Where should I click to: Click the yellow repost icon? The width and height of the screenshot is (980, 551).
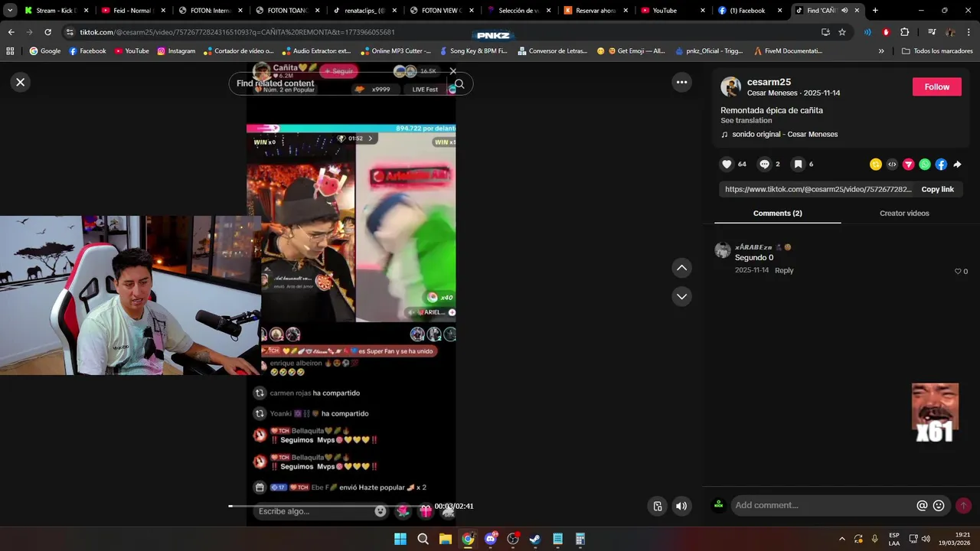(x=876, y=165)
